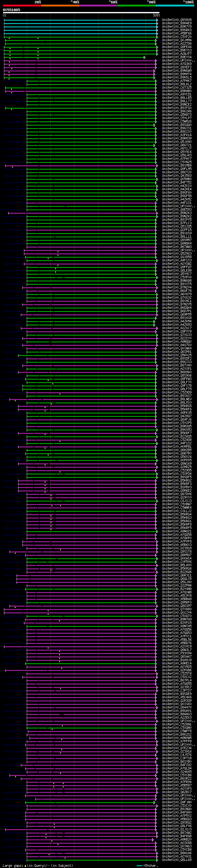This screenshot has height=868, width=197.
Task: Select hit UniRef100_B9INQ0
Action: 177,809
